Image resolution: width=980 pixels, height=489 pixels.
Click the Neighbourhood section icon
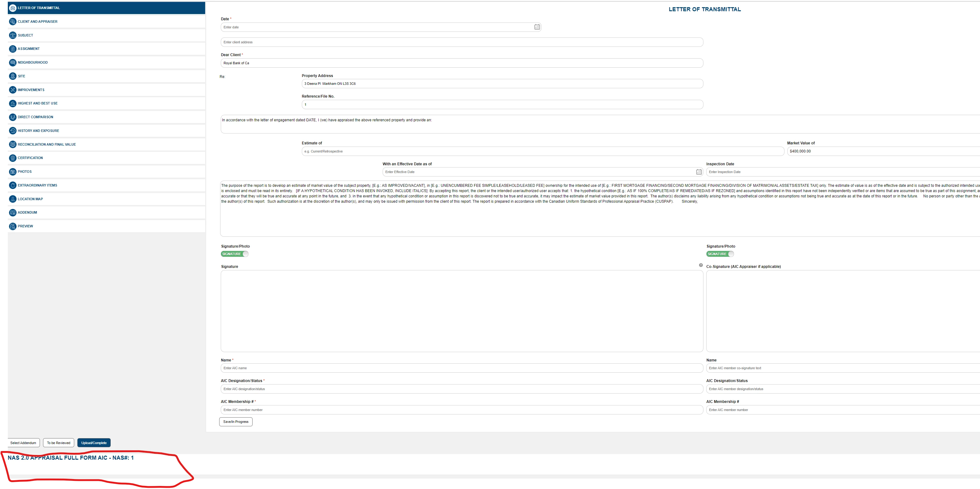(x=12, y=62)
